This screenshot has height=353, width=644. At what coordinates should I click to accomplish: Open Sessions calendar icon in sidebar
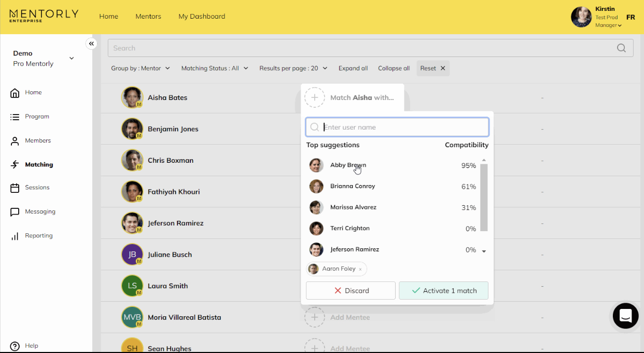(15, 188)
